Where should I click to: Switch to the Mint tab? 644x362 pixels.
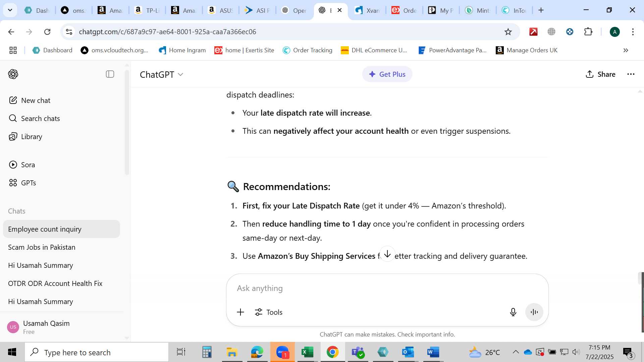pyautogui.click(x=477, y=10)
